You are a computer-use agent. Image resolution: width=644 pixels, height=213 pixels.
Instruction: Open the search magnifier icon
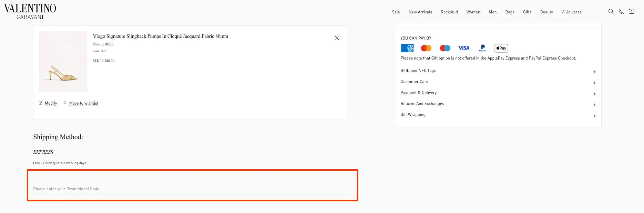611,12
